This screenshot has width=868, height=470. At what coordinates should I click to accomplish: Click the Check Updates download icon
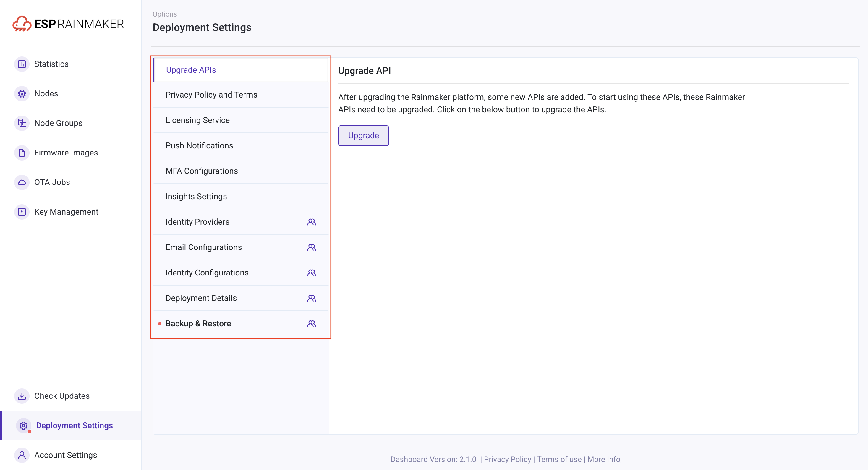coord(22,396)
